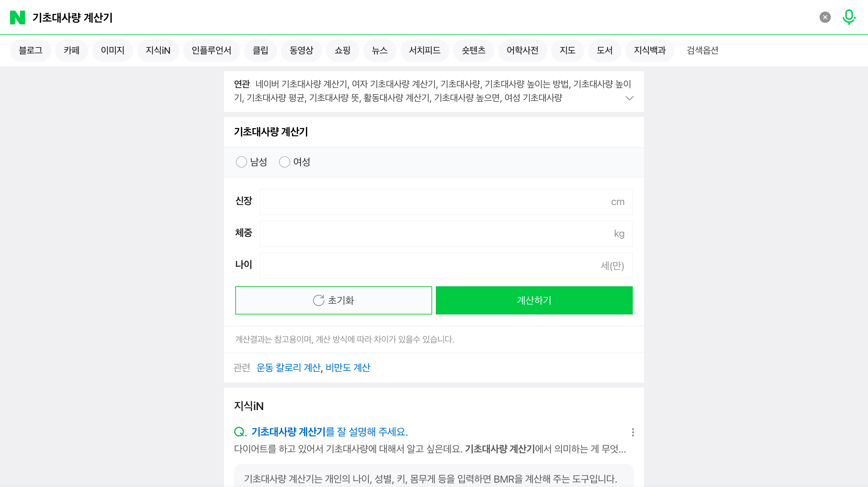Open the 운동 칼로리 계산 link
868x487 pixels.
(x=288, y=367)
